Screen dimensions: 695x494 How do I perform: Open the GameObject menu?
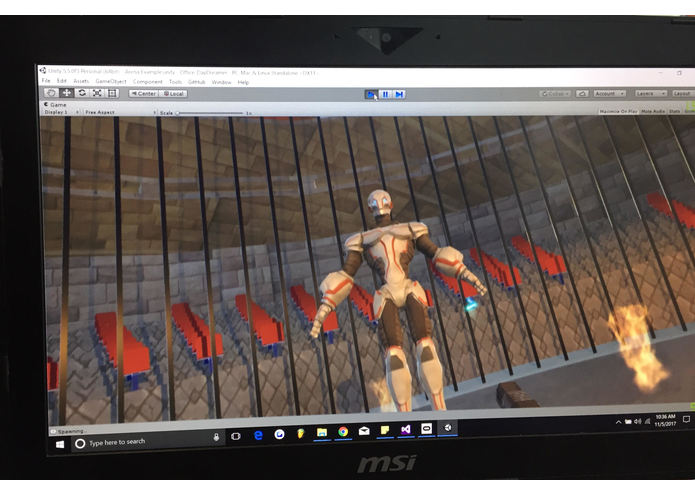111,82
